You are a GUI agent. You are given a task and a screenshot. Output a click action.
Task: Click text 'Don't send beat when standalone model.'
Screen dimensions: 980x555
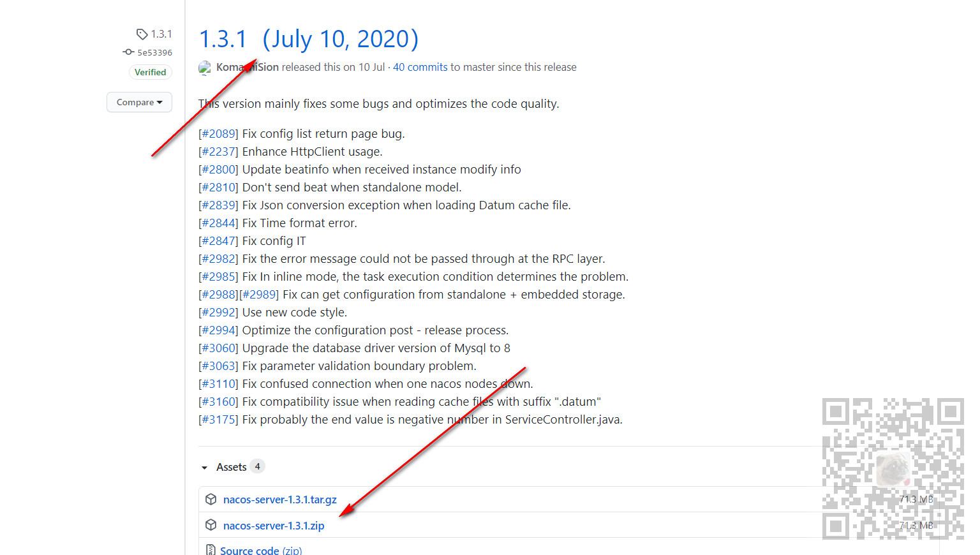click(x=352, y=187)
